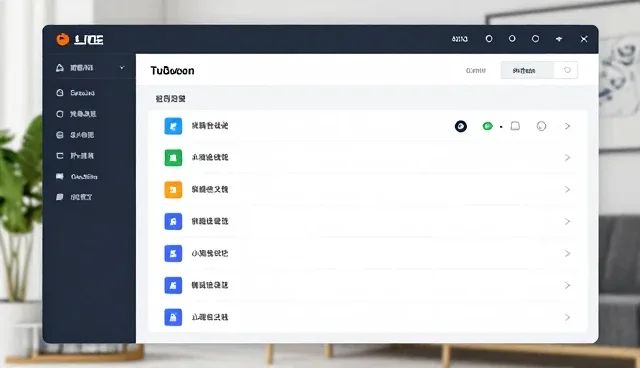Image resolution: width=640 pixels, height=368 pixels.
Task: Open the fifth sidebar menu label
Action: click(84, 177)
